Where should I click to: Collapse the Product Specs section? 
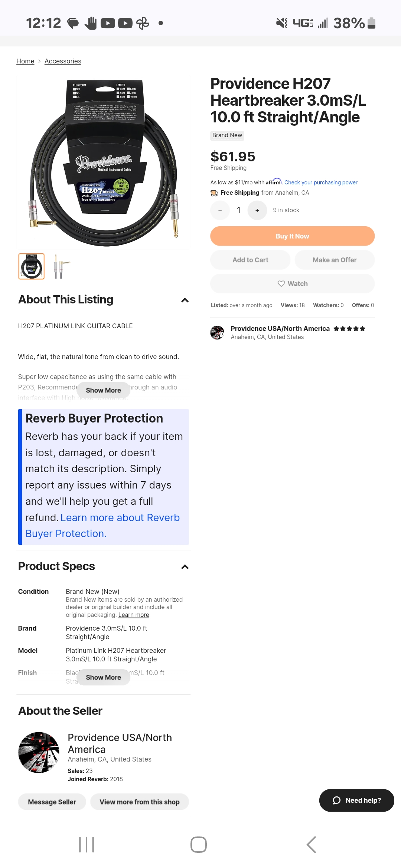click(185, 567)
